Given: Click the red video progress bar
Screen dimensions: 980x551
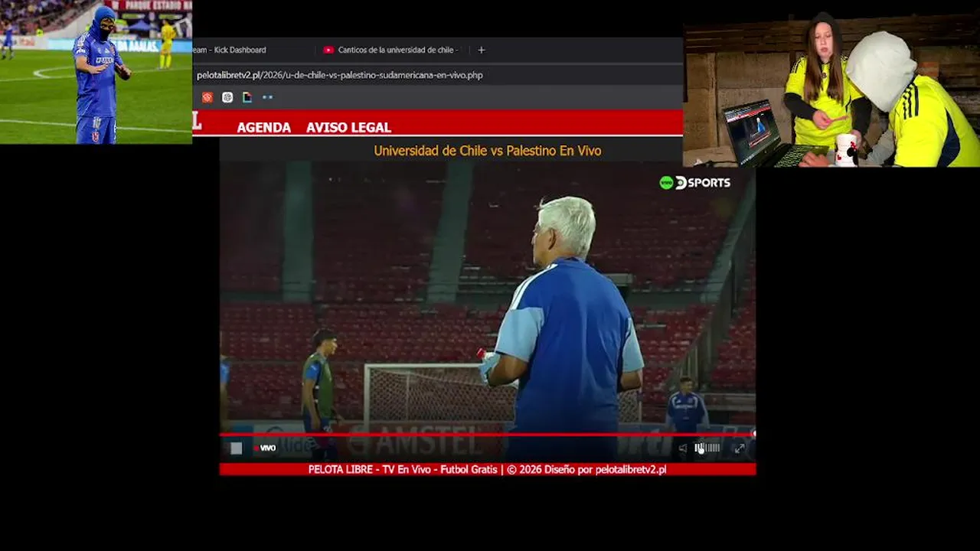Looking at the screenshot, I should [x=487, y=435].
